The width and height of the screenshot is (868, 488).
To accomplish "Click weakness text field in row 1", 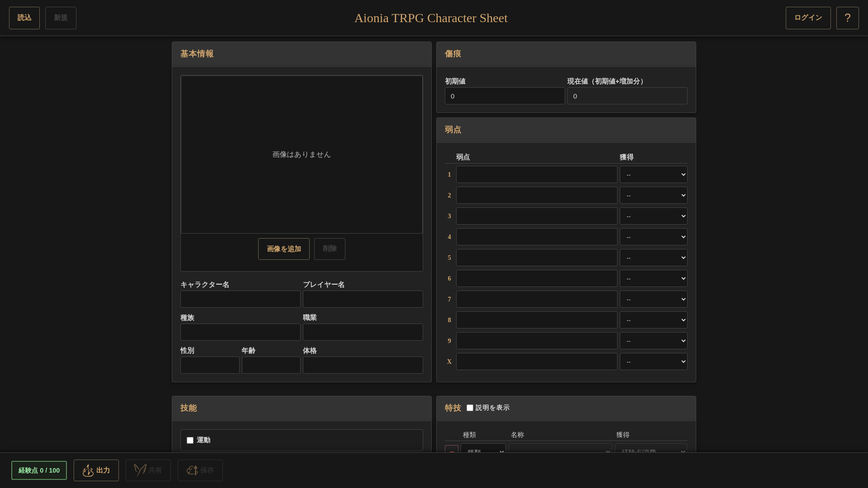I will [x=537, y=174].
